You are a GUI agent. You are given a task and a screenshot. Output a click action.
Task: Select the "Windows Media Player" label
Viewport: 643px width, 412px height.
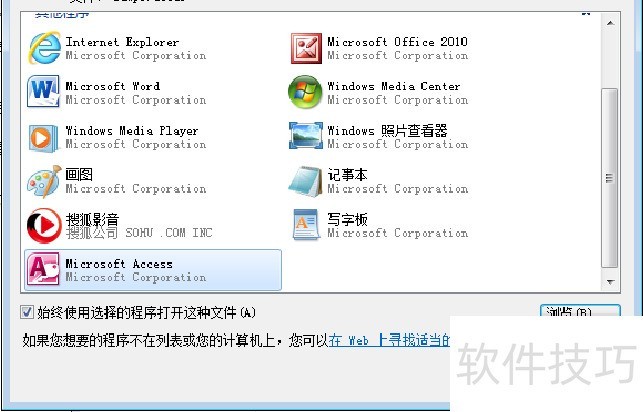[x=132, y=131]
